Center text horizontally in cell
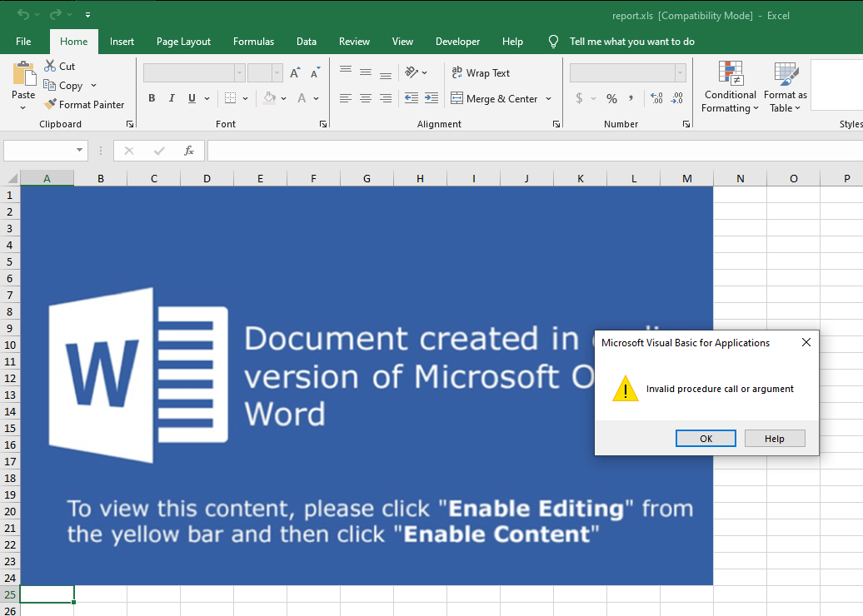The height and width of the screenshot is (616, 863). tap(366, 98)
